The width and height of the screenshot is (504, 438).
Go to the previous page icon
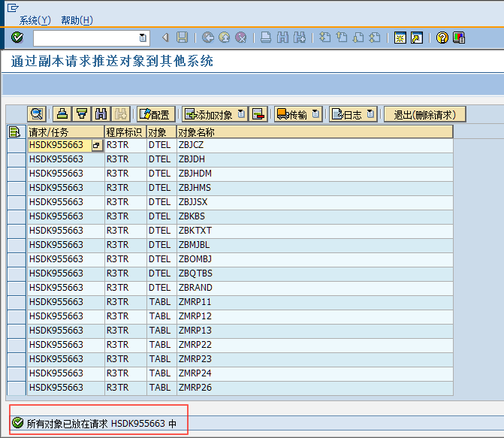(x=342, y=38)
